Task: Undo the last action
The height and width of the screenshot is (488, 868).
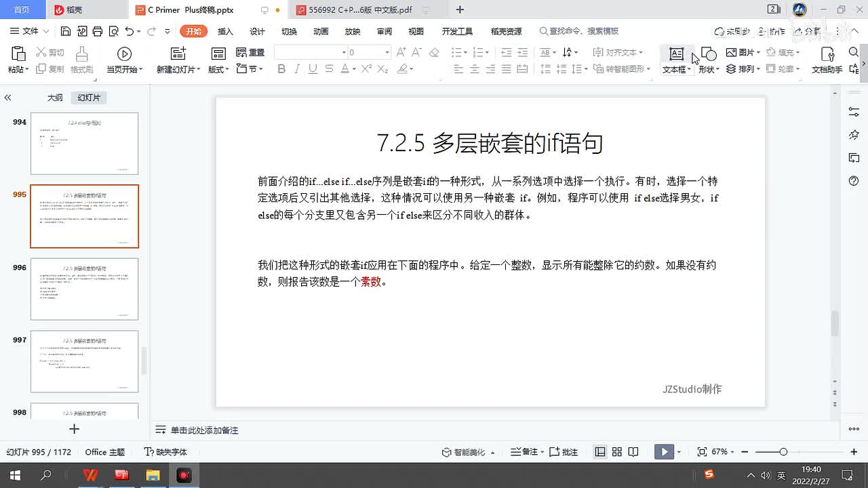Action: (x=129, y=31)
